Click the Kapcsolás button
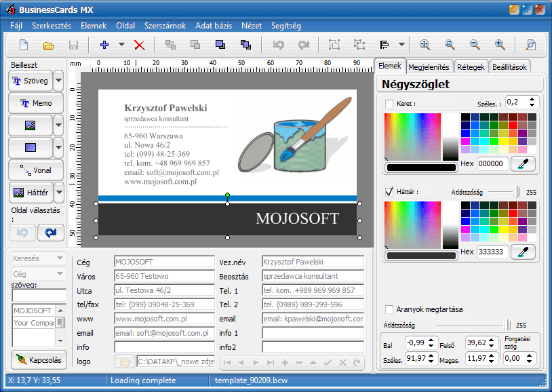 pos(39,360)
